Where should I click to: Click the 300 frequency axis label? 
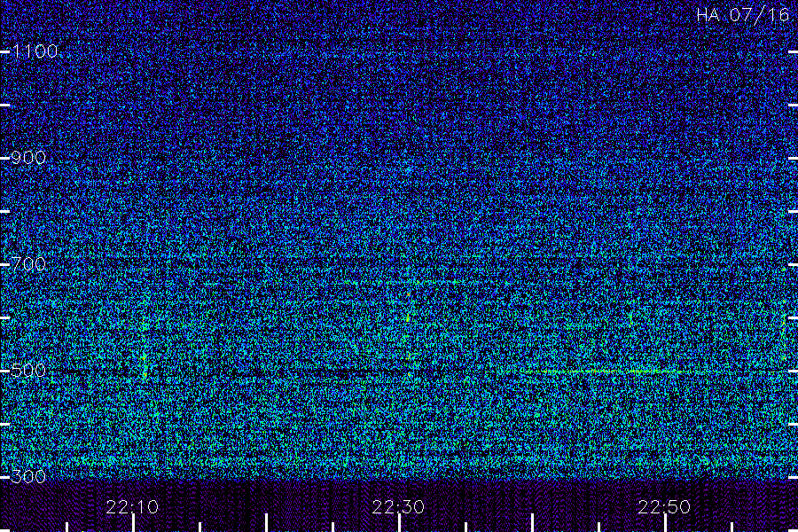tap(28, 476)
